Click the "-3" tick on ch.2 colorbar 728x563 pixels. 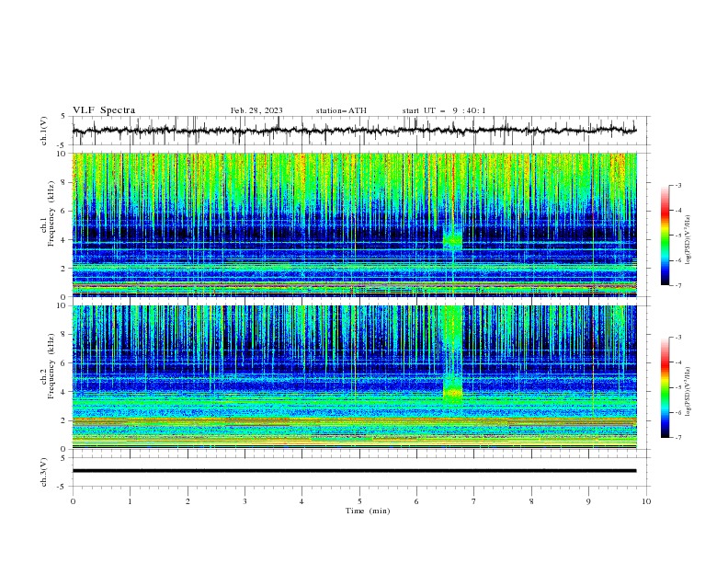click(678, 338)
